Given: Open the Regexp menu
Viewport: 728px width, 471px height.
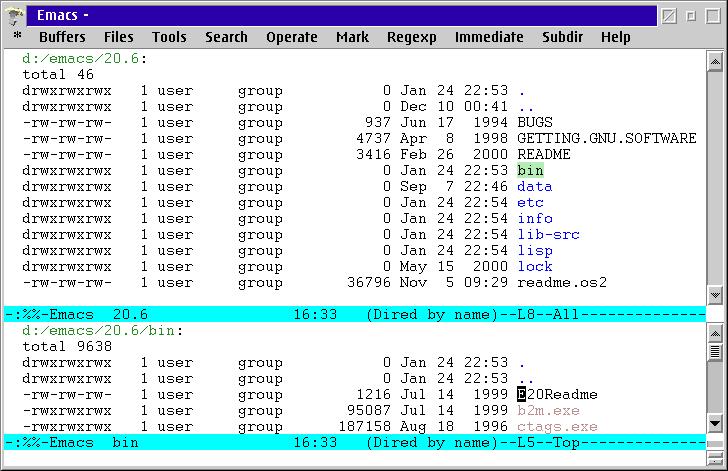Looking at the screenshot, I should point(411,37).
